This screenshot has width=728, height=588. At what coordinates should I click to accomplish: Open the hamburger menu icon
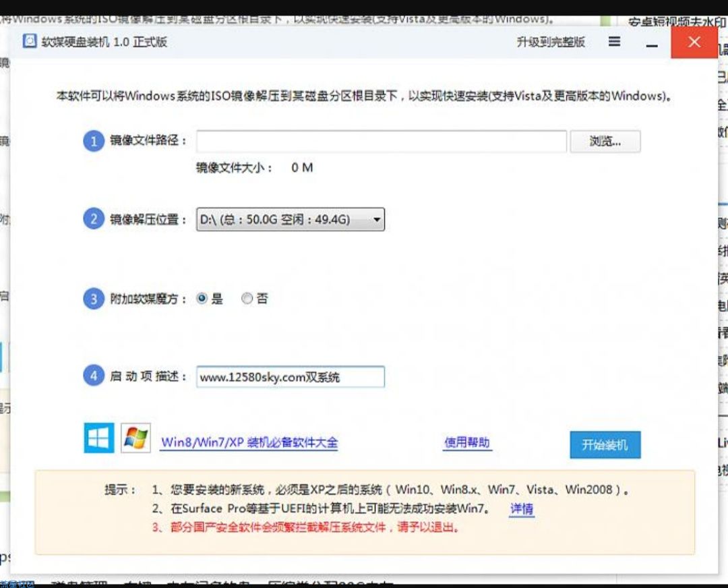(x=614, y=42)
